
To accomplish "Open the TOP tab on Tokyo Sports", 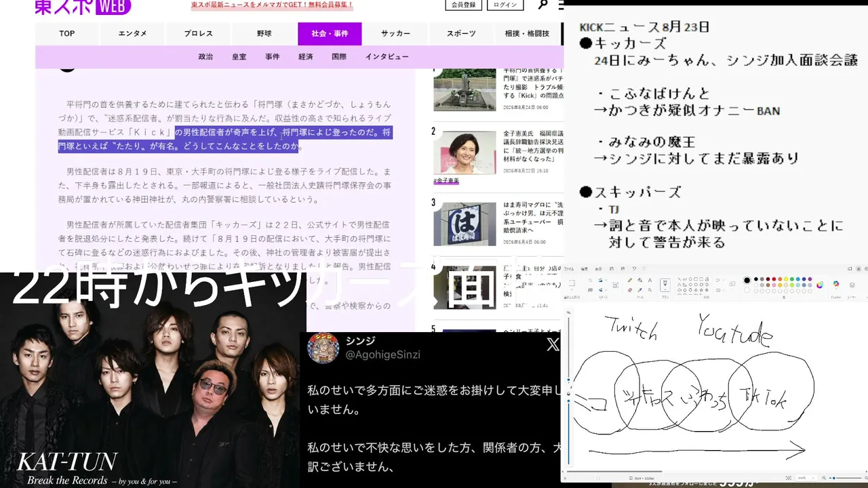I will [67, 34].
